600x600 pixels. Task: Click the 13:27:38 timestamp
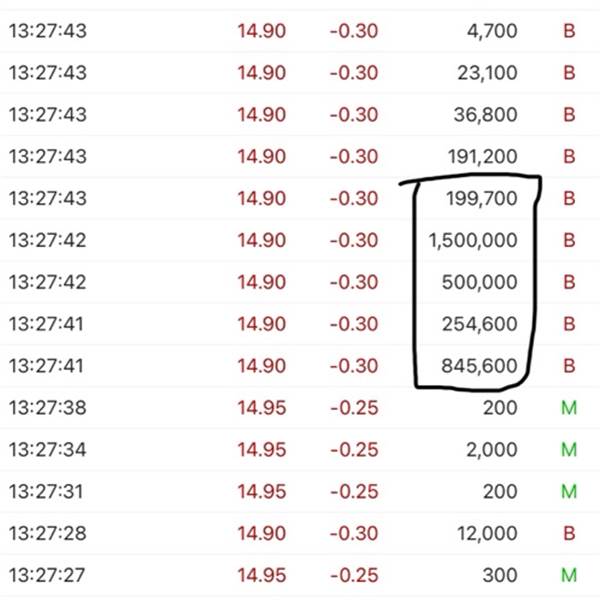[x=47, y=408]
